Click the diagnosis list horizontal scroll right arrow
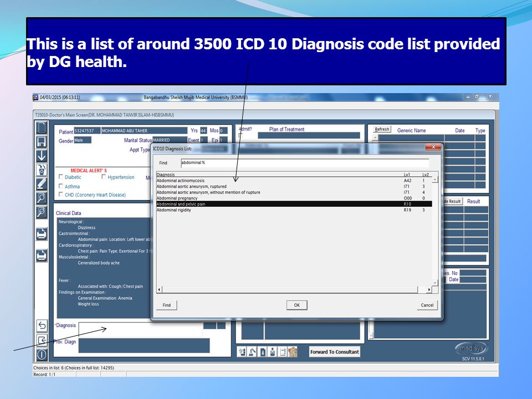The width and height of the screenshot is (532, 399). coord(429,289)
